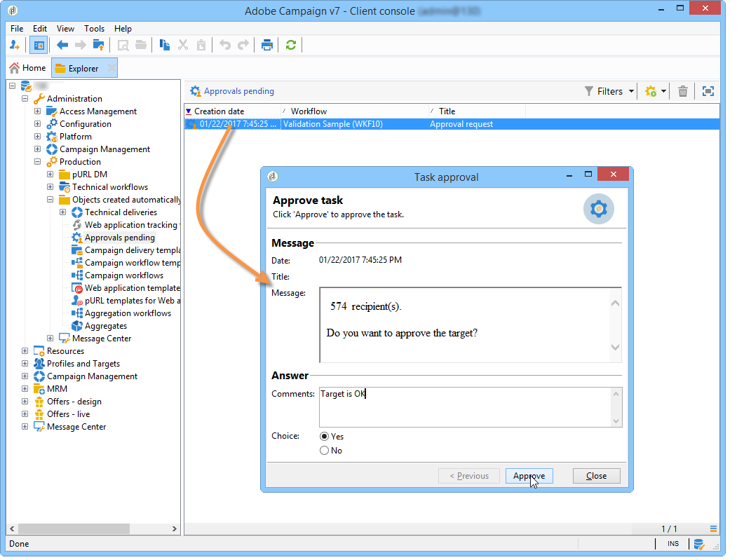Click the Approve button
Image resolution: width=751 pixels, height=560 pixels.
529,476
